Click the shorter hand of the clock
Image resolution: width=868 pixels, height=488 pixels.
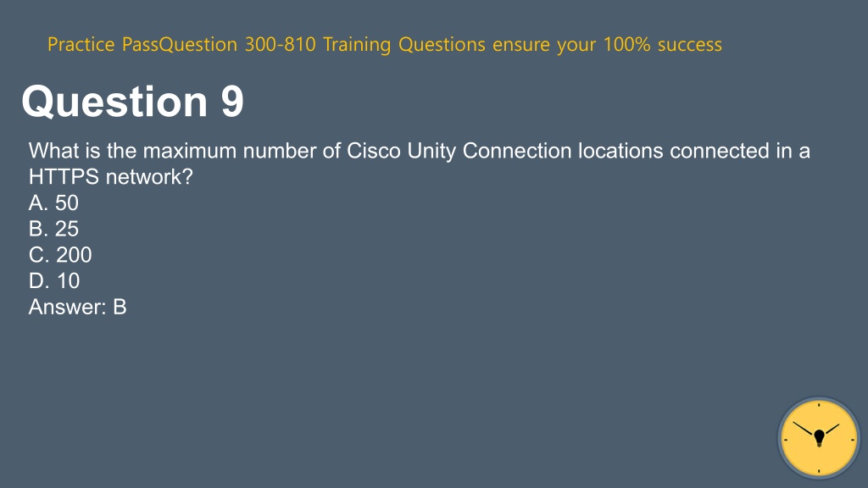pyautogui.click(x=832, y=430)
